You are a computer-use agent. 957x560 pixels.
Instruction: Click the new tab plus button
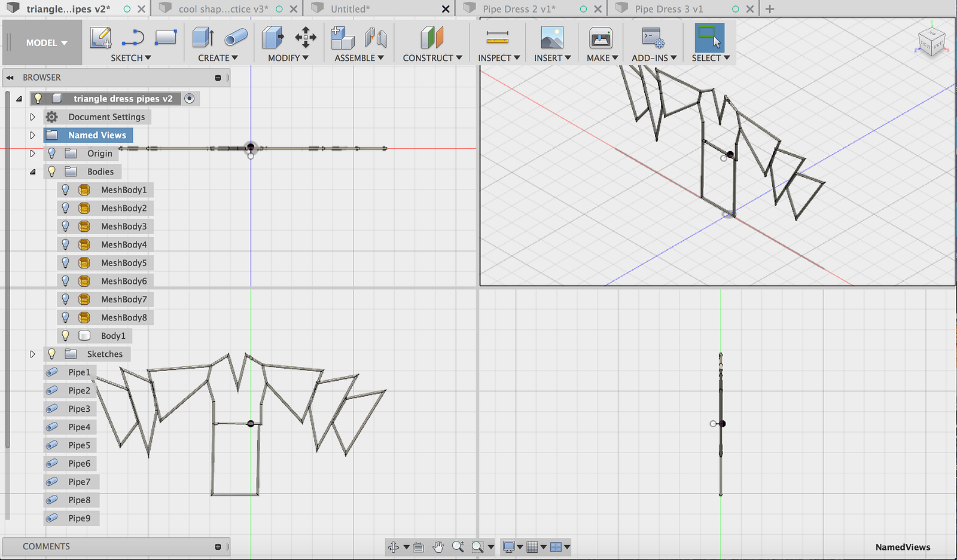coord(770,9)
